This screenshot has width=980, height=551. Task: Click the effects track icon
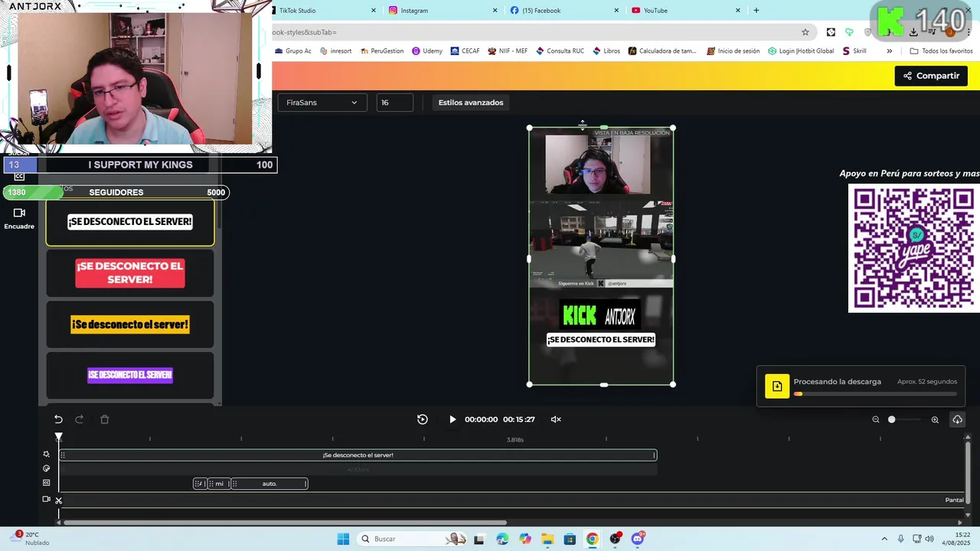point(47,455)
